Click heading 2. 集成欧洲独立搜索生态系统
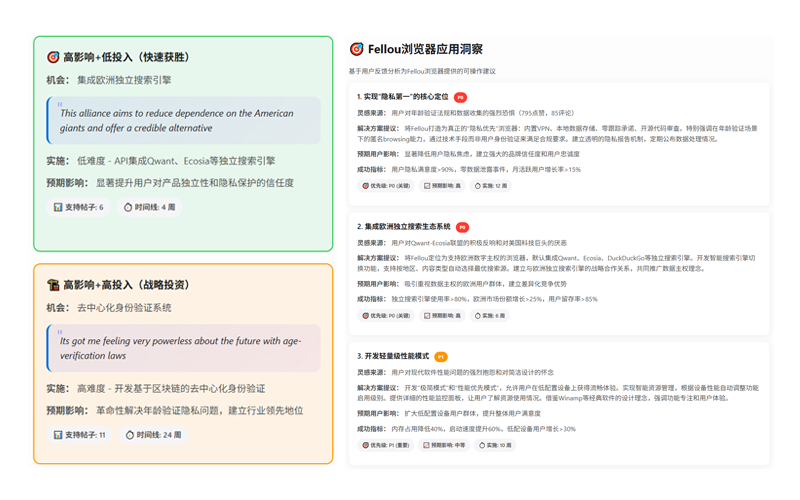Viewport: 800px width, 500px height. [404, 227]
